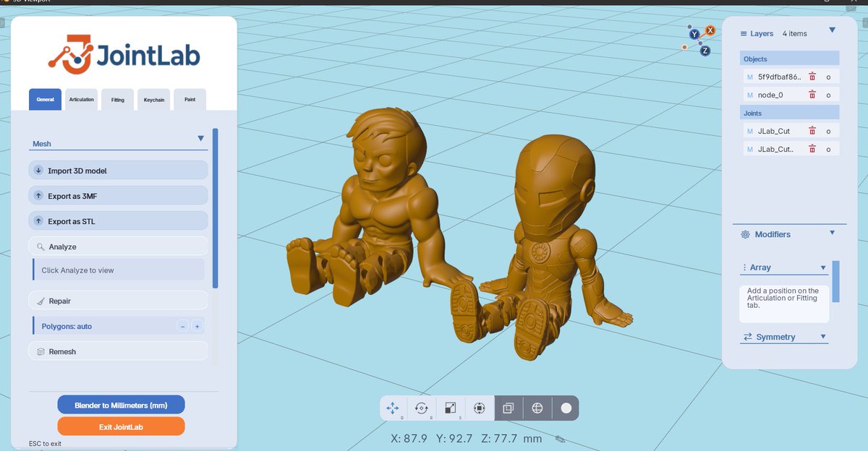Switch to the Articulation tab
The width and height of the screenshot is (868, 451).
pyautogui.click(x=81, y=99)
